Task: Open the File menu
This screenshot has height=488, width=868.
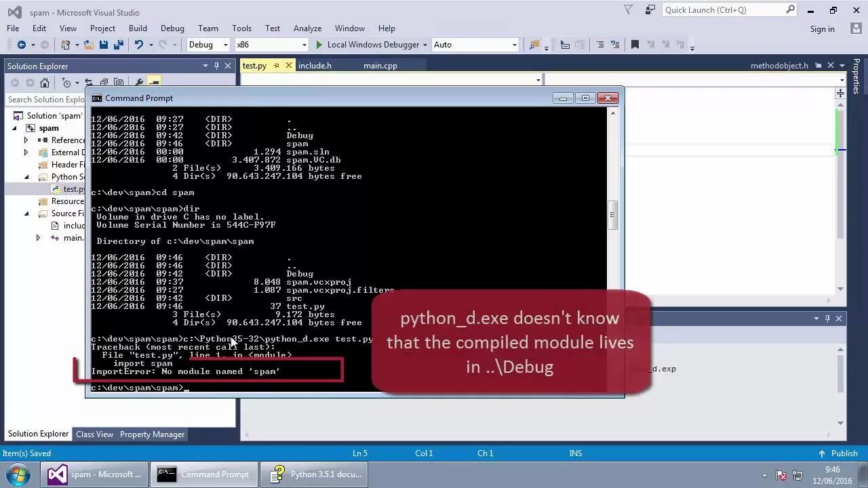Action: click(13, 28)
